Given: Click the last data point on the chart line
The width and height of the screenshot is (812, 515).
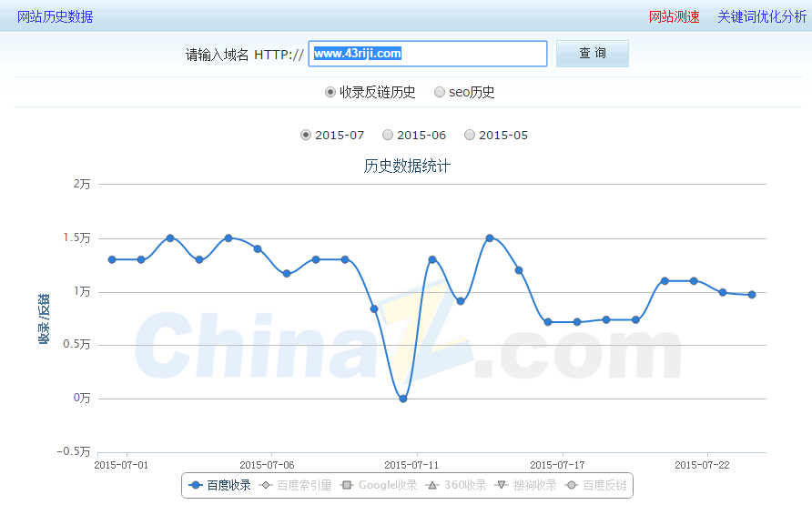Looking at the screenshot, I should pyautogui.click(x=752, y=295).
